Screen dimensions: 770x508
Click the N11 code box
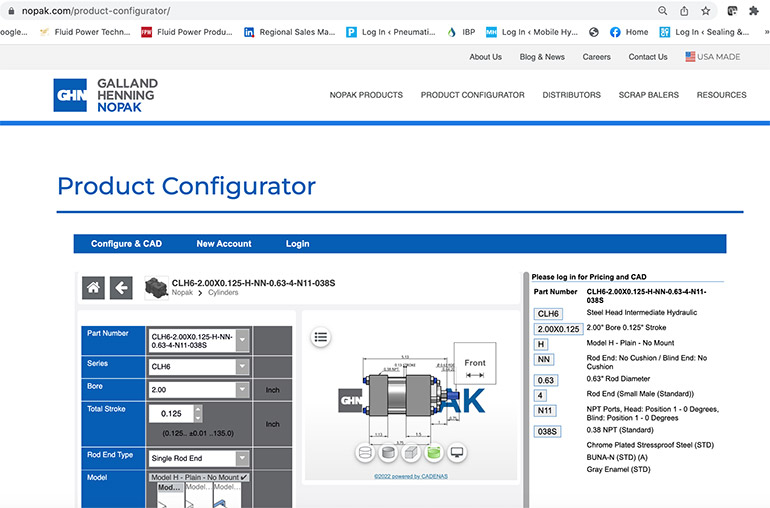tap(545, 411)
